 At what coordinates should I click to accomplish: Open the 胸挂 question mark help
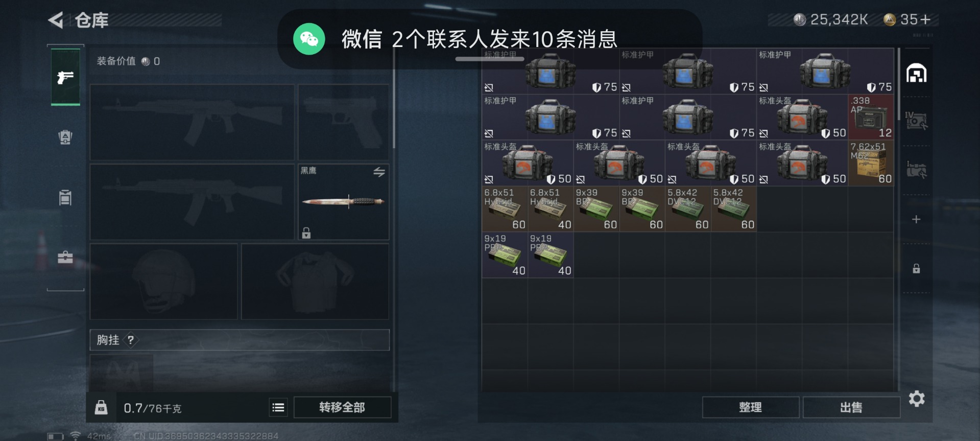(131, 340)
